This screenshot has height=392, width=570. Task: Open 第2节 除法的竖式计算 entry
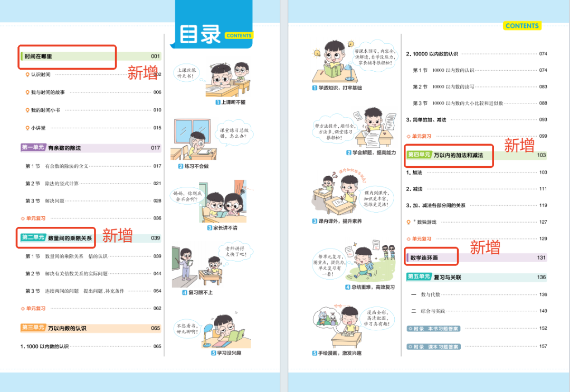click(52, 184)
